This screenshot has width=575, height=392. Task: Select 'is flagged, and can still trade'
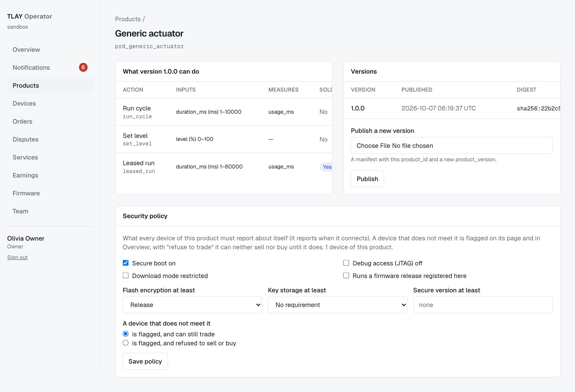(x=126, y=334)
